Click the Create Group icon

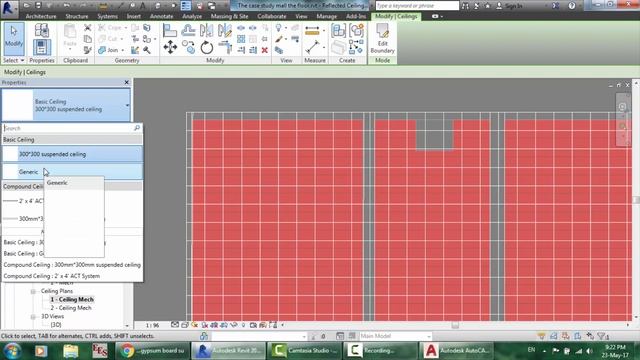[356, 30]
